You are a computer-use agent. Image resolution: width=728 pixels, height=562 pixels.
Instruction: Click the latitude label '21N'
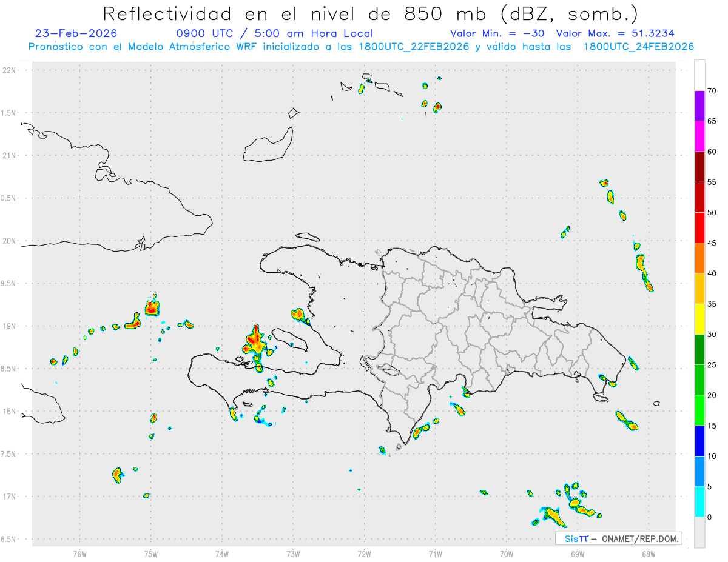[10, 156]
